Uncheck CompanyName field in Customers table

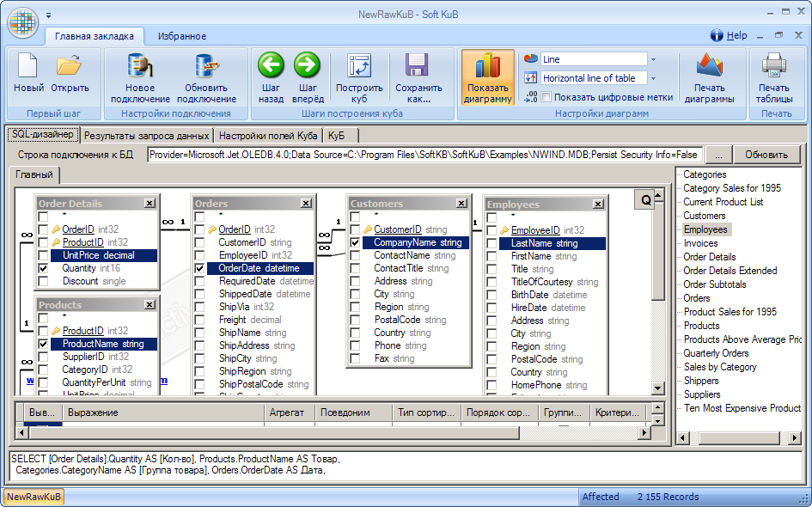click(x=355, y=243)
